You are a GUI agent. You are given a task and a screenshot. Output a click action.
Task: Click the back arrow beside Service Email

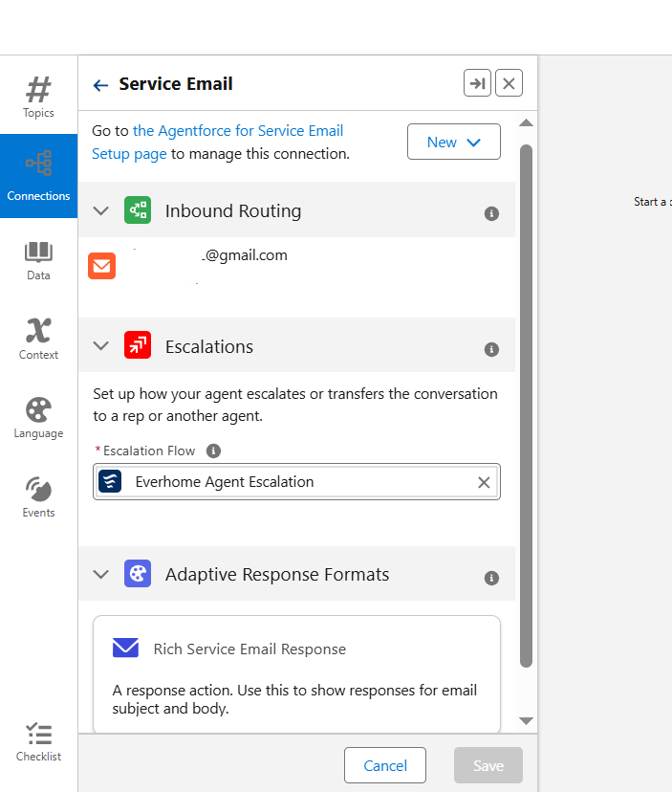pyautogui.click(x=100, y=85)
